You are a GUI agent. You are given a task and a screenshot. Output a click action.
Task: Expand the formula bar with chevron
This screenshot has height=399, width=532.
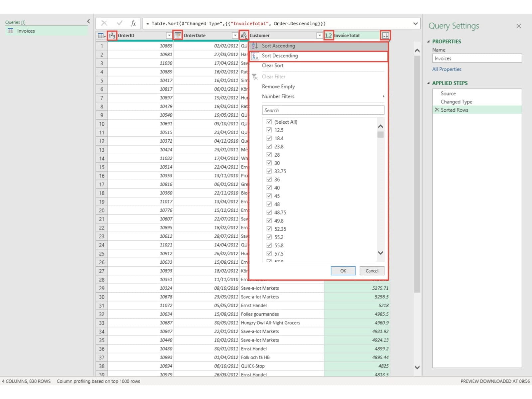coord(415,24)
